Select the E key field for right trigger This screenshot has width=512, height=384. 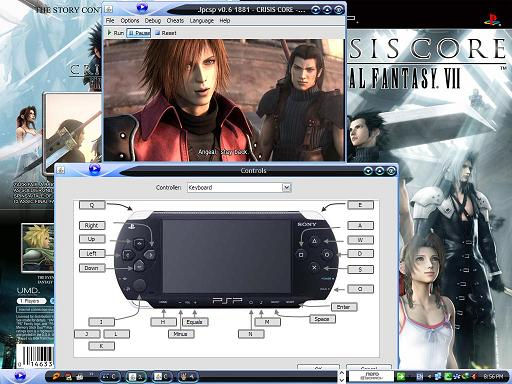point(360,205)
